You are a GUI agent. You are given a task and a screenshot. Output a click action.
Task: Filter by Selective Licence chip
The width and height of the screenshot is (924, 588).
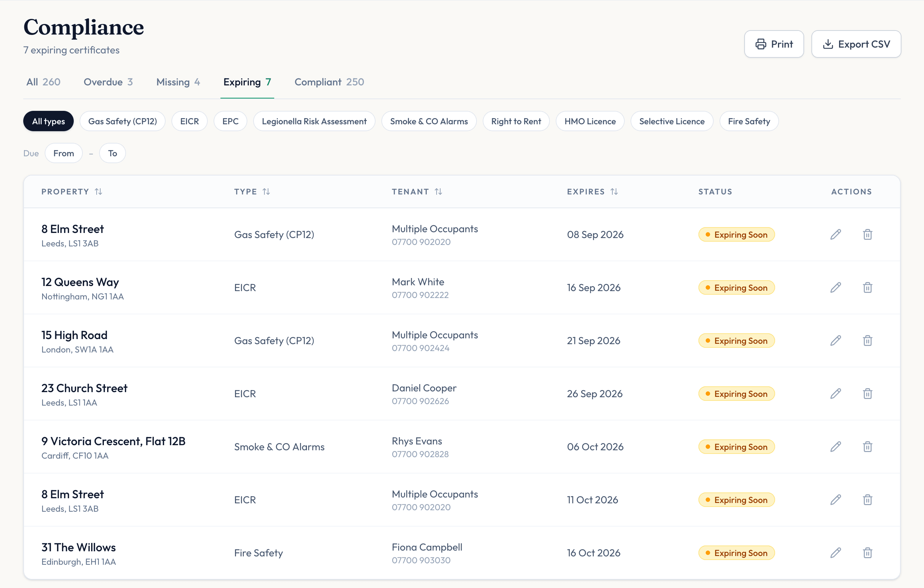click(672, 121)
